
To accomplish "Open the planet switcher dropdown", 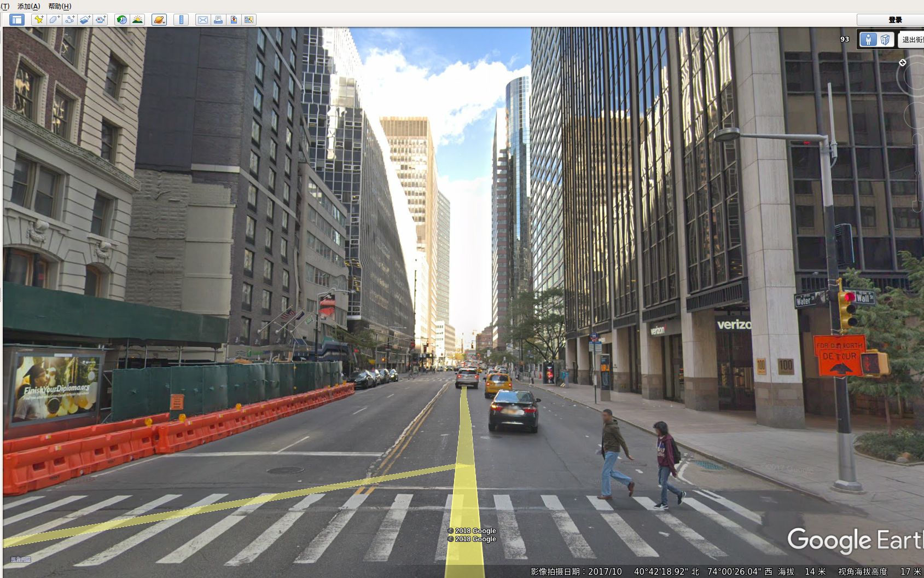I will coord(159,20).
